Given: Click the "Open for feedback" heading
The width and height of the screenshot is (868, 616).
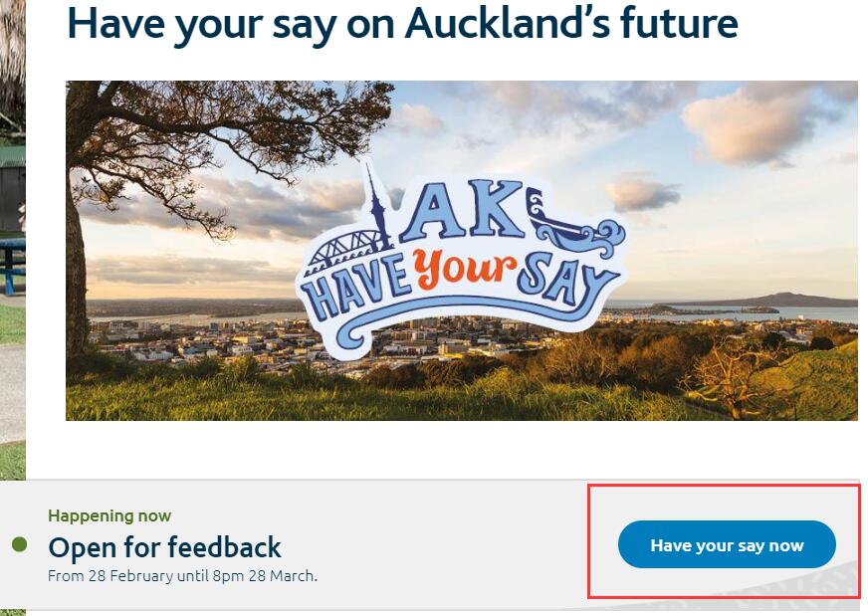Looking at the screenshot, I should click(x=164, y=546).
